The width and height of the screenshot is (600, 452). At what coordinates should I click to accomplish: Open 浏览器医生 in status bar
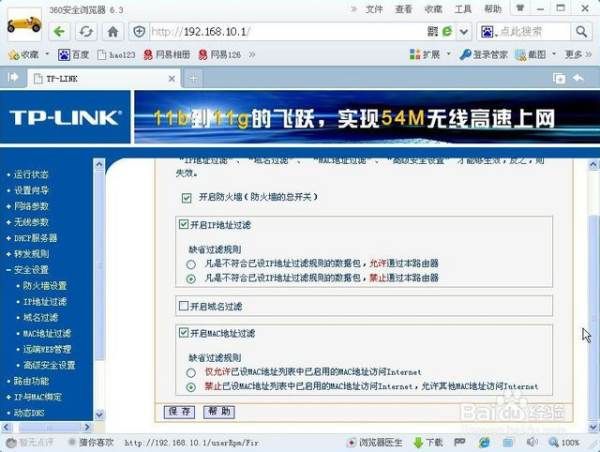pyautogui.click(x=375, y=443)
